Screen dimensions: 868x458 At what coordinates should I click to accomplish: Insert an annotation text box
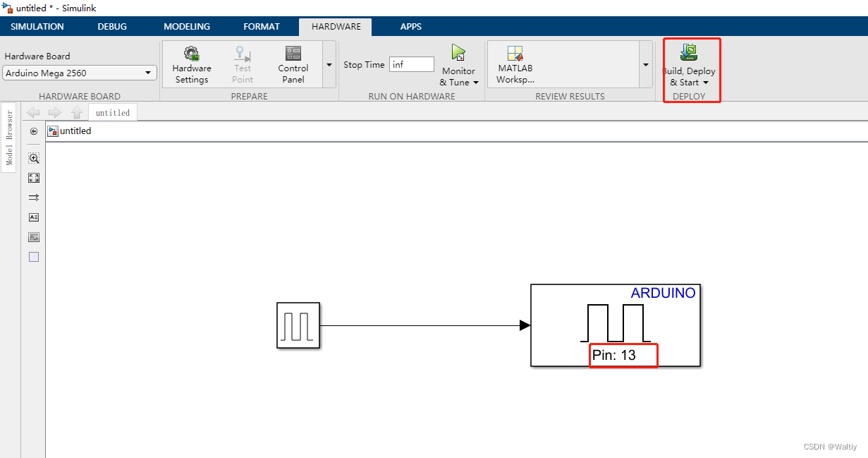34,217
